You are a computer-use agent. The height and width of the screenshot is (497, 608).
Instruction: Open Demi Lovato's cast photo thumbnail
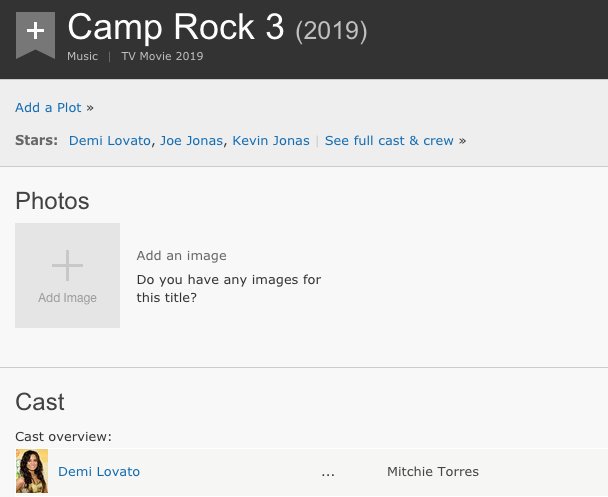coord(32,471)
